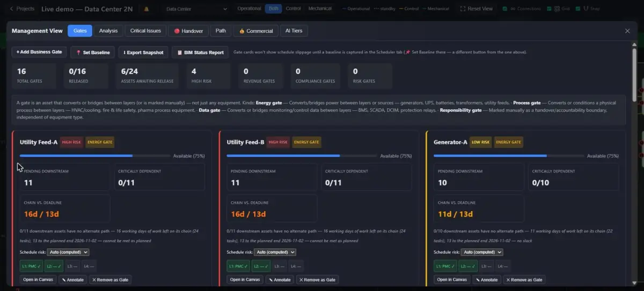Select the Both view mode
The width and height of the screenshot is (644, 291).
273,9
